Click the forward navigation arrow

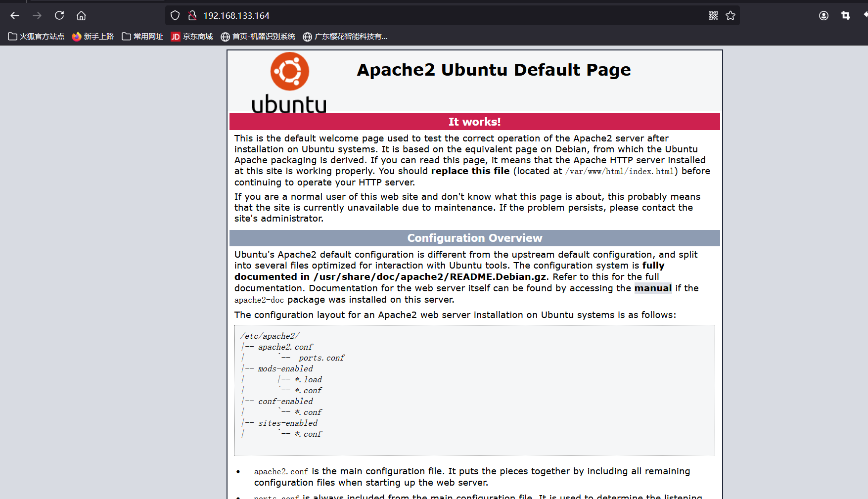coord(37,16)
